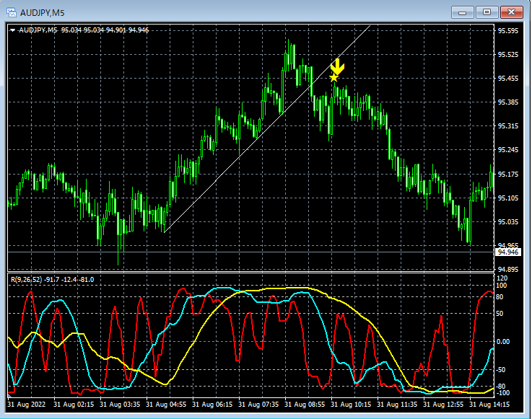
Task: Click the 31 Aug 04:55 time label
Action: click(166, 405)
